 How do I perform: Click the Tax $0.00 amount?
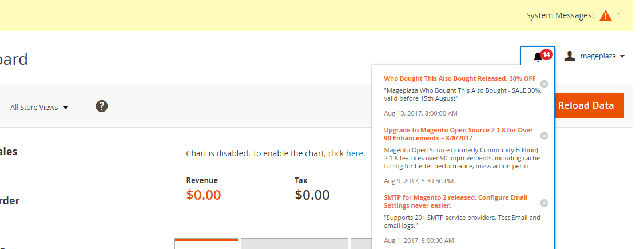click(312, 195)
